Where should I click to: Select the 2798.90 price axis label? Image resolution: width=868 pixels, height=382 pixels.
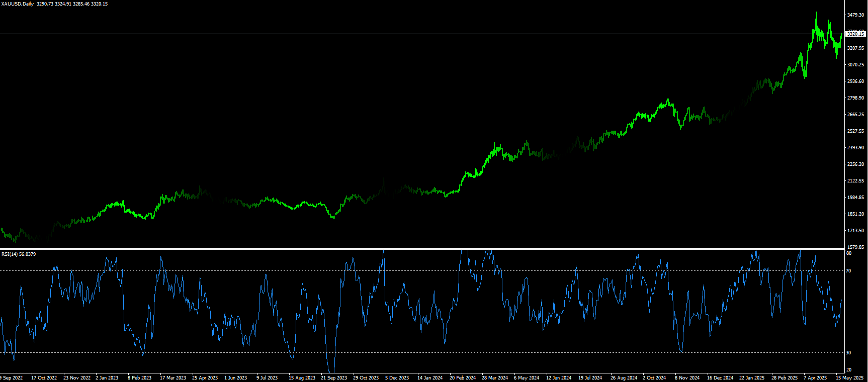tap(855, 98)
